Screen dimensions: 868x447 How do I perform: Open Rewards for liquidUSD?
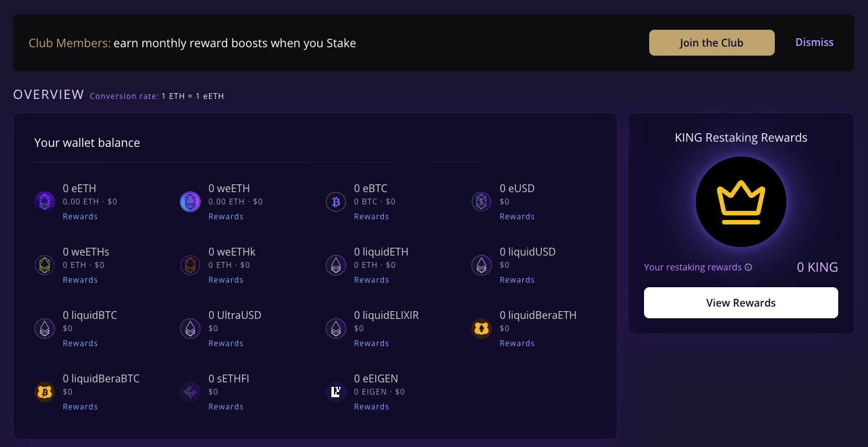pos(517,279)
